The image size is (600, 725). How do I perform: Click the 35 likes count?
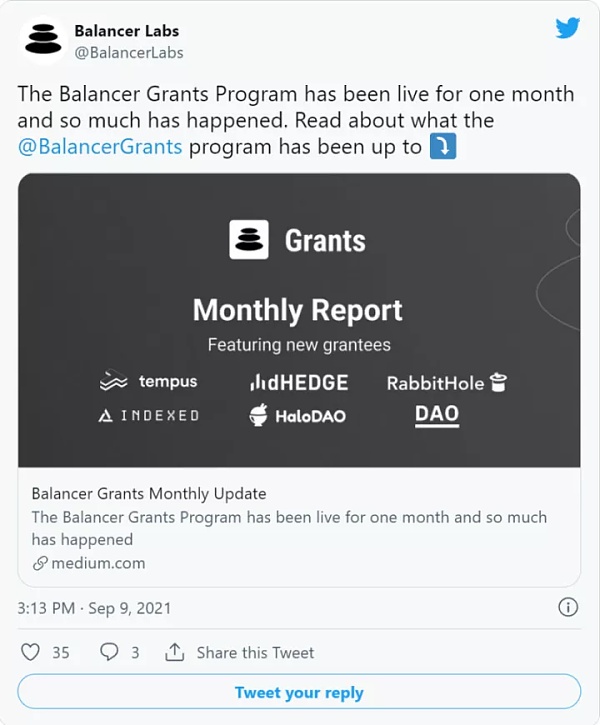coord(61,652)
